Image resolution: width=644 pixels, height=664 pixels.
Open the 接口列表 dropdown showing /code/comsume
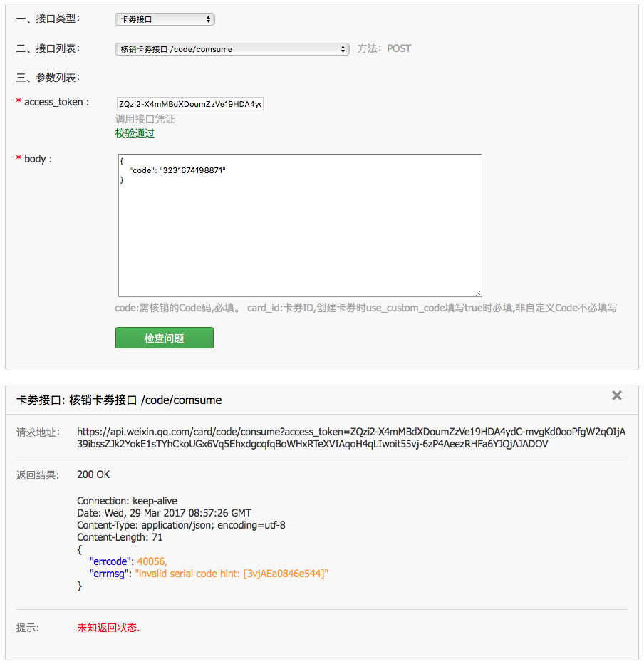[x=232, y=49]
